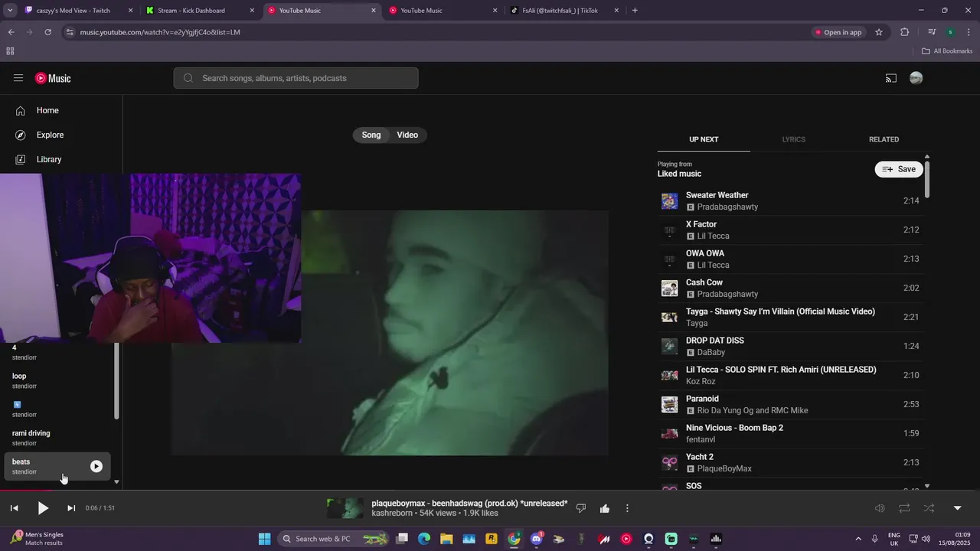Open Discord from the taskbar
980x551 pixels.
(537, 539)
